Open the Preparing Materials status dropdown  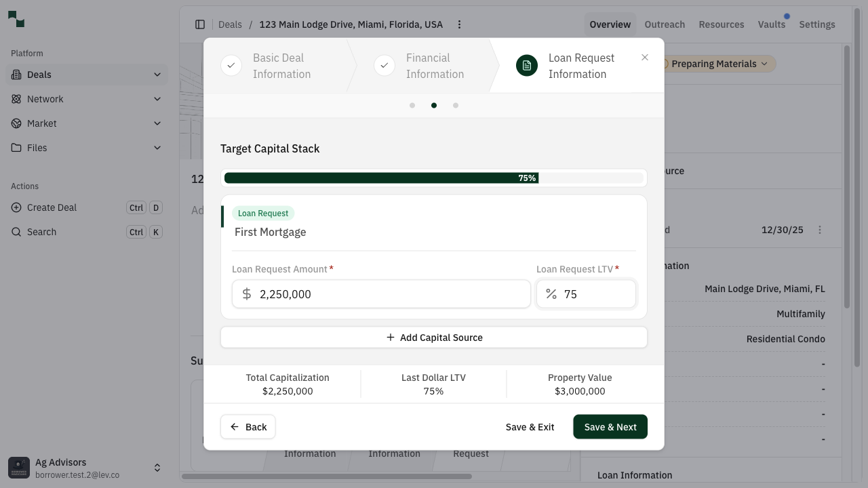[719, 64]
